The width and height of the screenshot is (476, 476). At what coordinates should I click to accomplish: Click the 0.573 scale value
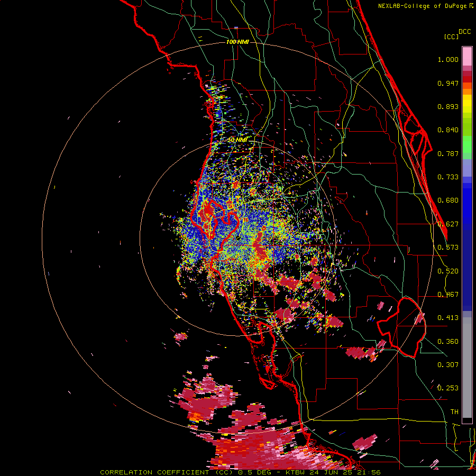tap(448, 248)
